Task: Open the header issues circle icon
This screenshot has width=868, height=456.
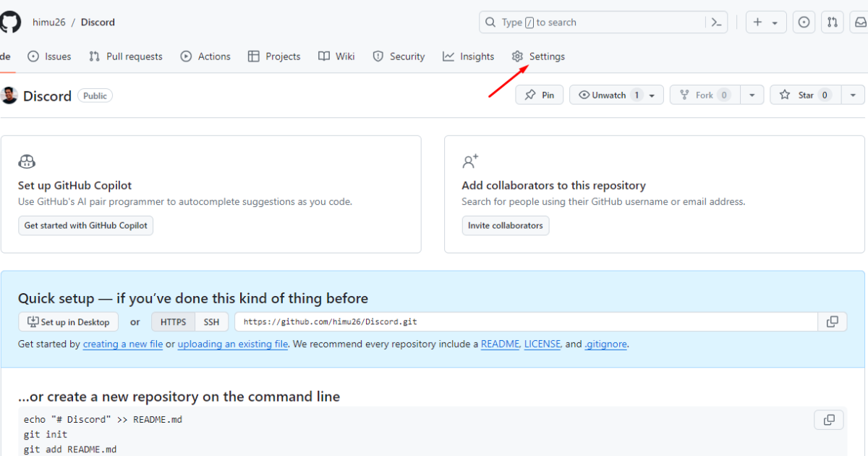Action: coord(804,22)
